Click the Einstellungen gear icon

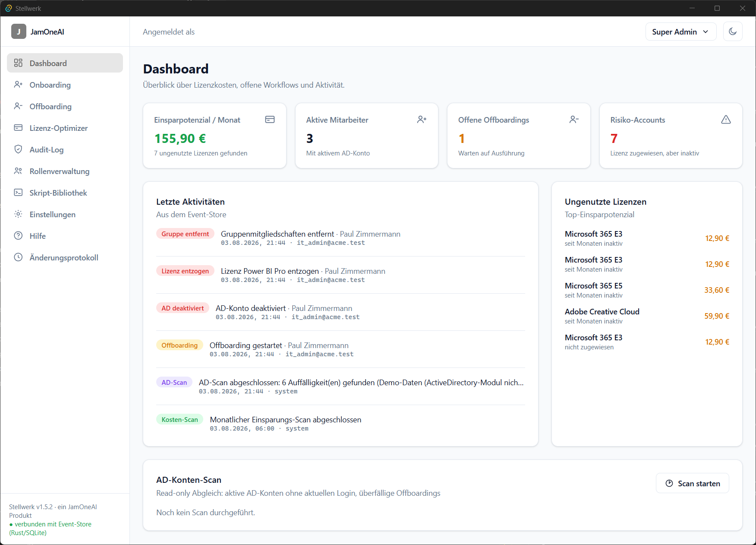pos(18,214)
